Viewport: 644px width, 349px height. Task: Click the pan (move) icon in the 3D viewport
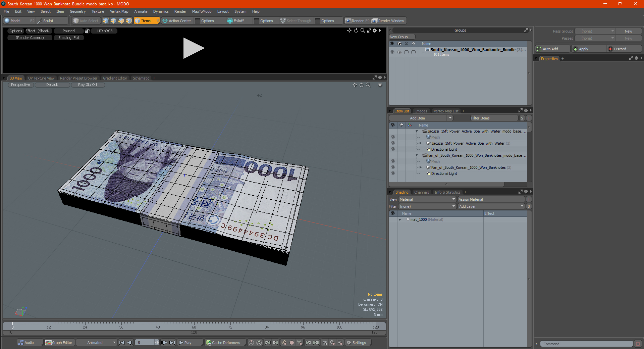355,85
